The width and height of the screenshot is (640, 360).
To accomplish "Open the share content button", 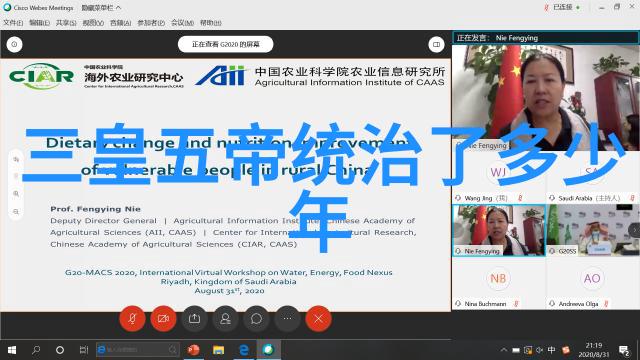I will (x=194, y=319).
